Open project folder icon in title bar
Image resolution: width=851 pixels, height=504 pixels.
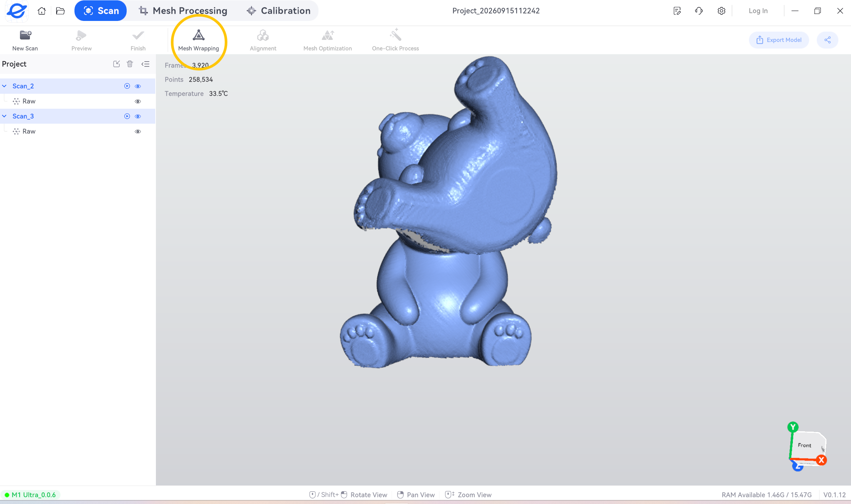(x=61, y=11)
